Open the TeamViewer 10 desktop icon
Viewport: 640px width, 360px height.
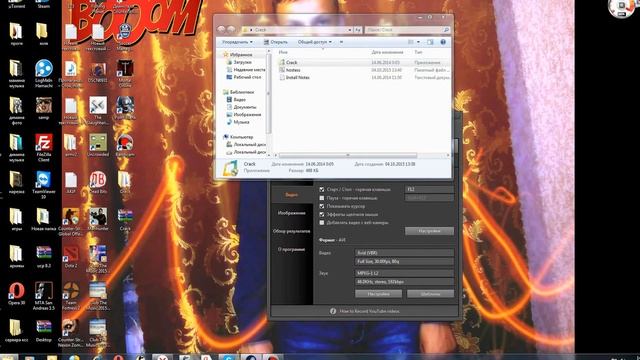click(44, 185)
